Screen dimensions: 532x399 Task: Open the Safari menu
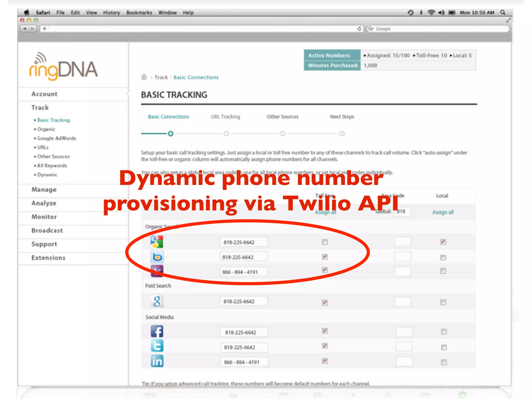(43, 12)
